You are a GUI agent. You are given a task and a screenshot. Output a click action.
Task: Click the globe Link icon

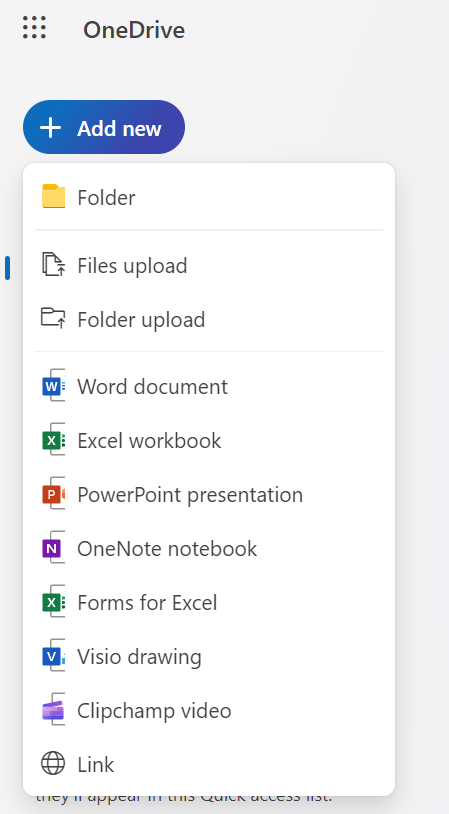53,764
